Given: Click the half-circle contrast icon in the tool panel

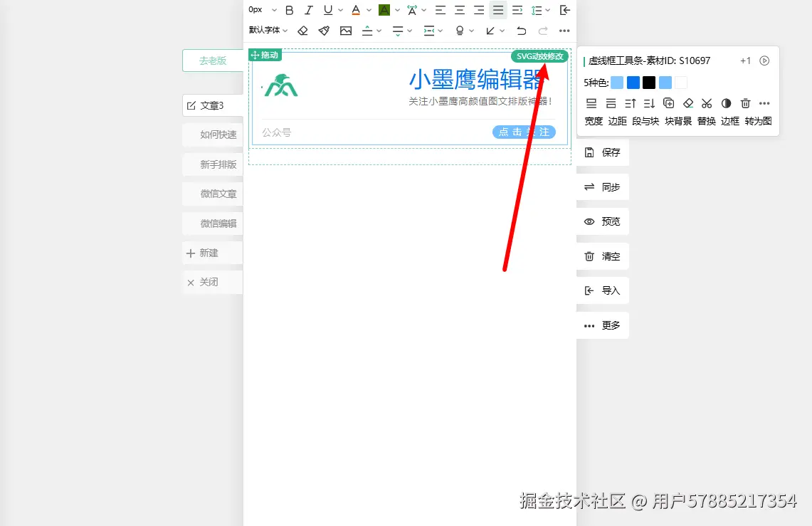Looking at the screenshot, I should (x=726, y=103).
